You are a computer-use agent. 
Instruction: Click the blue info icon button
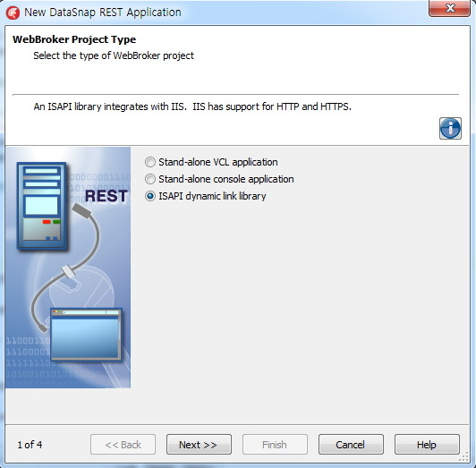click(x=450, y=129)
